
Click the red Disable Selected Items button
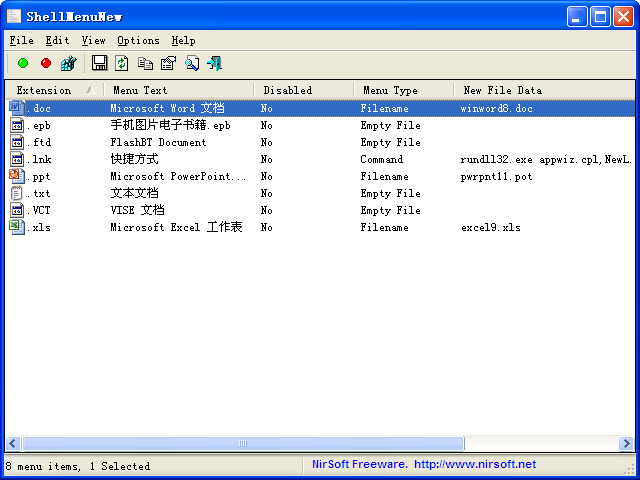coord(45,63)
